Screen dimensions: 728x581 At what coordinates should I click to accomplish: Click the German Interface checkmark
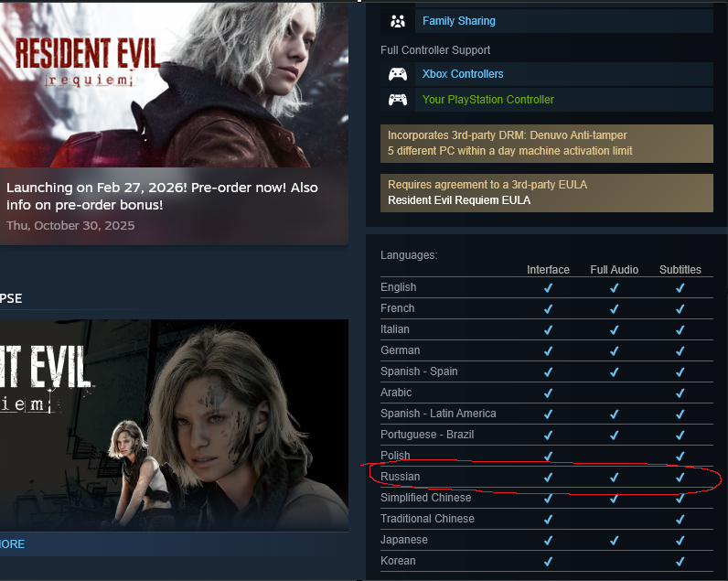549,351
